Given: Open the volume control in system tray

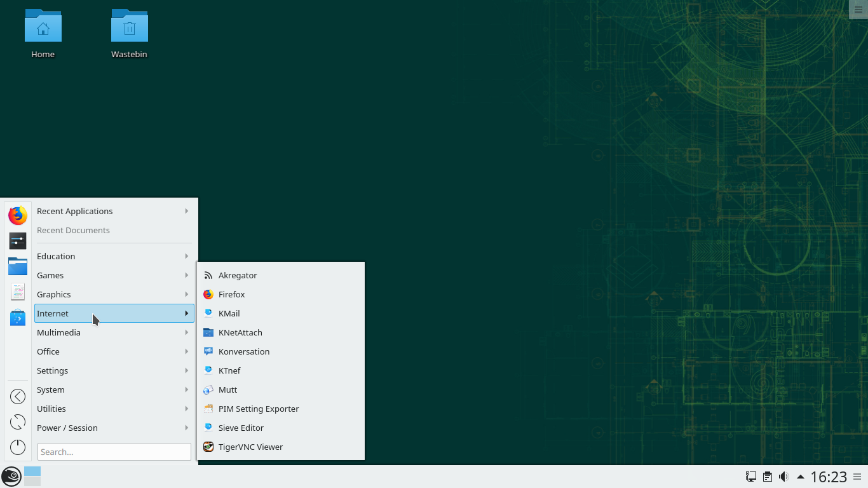Looking at the screenshot, I should 783,476.
